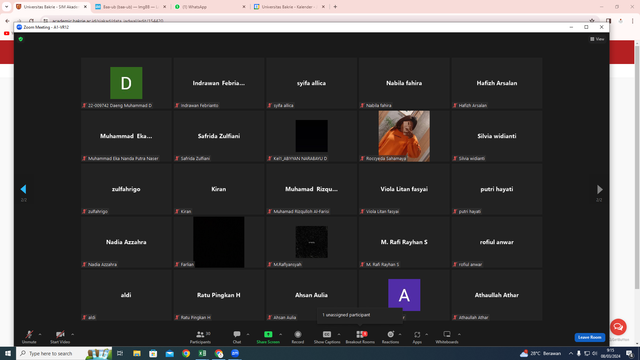Select Roccyeda Sahamaya's video thumbnail
The width and height of the screenshot is (640, 360).
[404, 136]
